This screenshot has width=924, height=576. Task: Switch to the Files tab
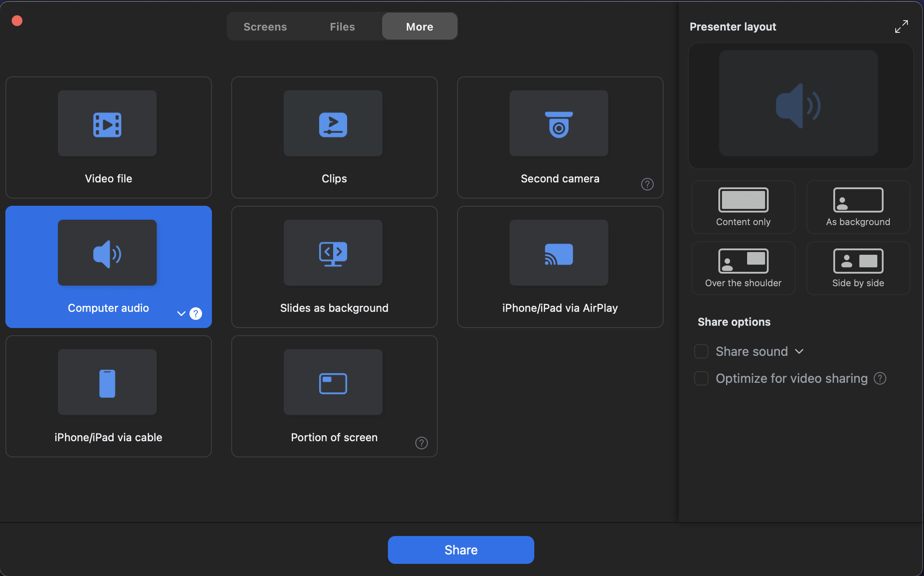click(x=343, y=27)
